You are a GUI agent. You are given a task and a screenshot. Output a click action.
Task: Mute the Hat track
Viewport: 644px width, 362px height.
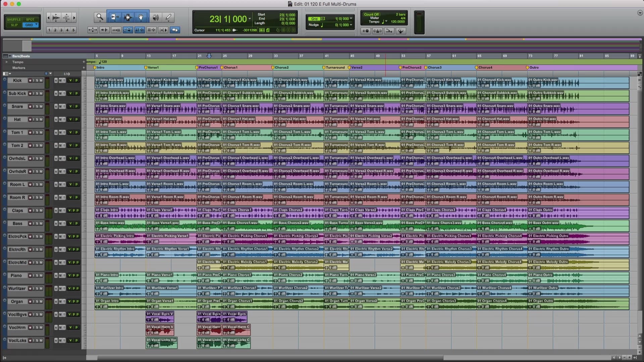click(41, 119)
